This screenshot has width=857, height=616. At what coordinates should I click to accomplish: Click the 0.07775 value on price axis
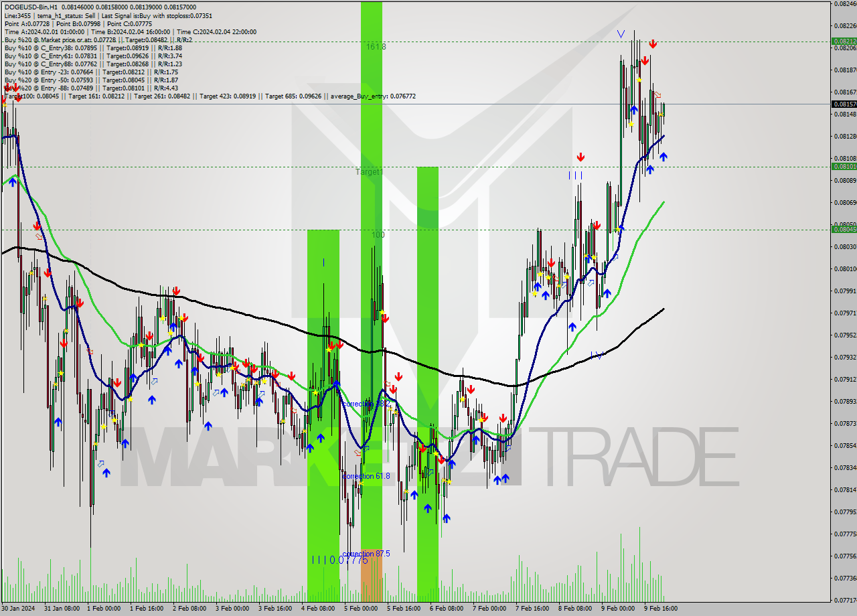point(846,534)
